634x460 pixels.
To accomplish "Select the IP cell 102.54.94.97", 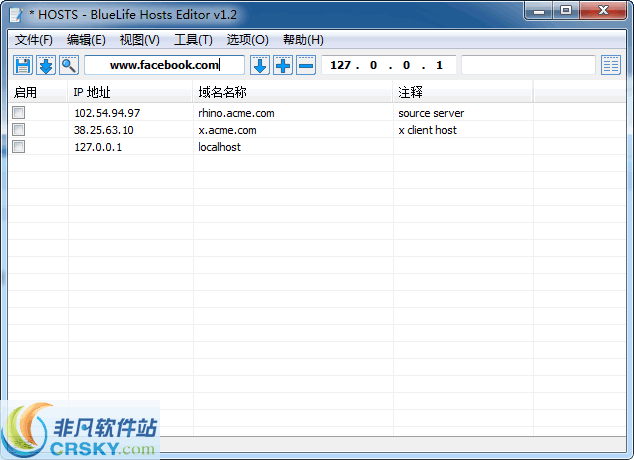I will [107, 113].
